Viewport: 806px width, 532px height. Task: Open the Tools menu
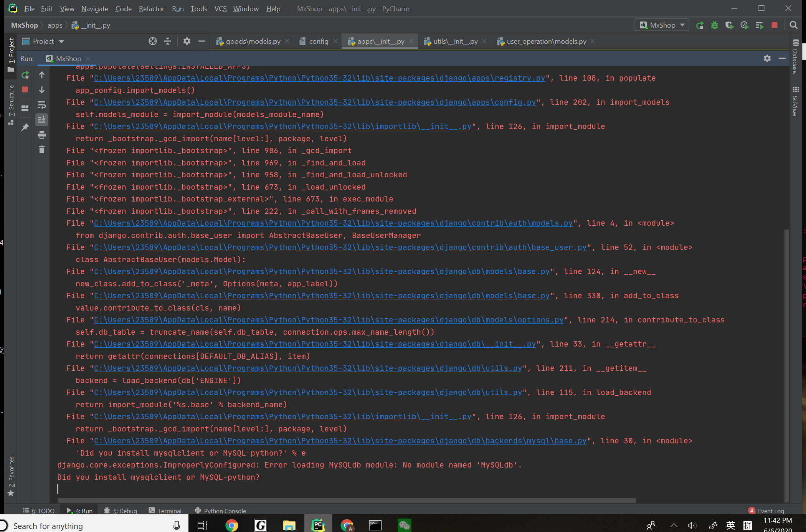199,8
